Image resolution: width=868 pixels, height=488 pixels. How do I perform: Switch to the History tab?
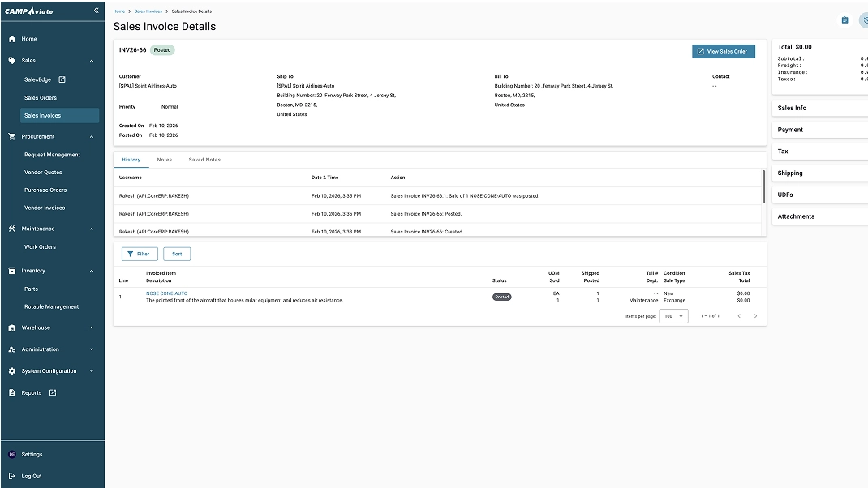[131, 160]
